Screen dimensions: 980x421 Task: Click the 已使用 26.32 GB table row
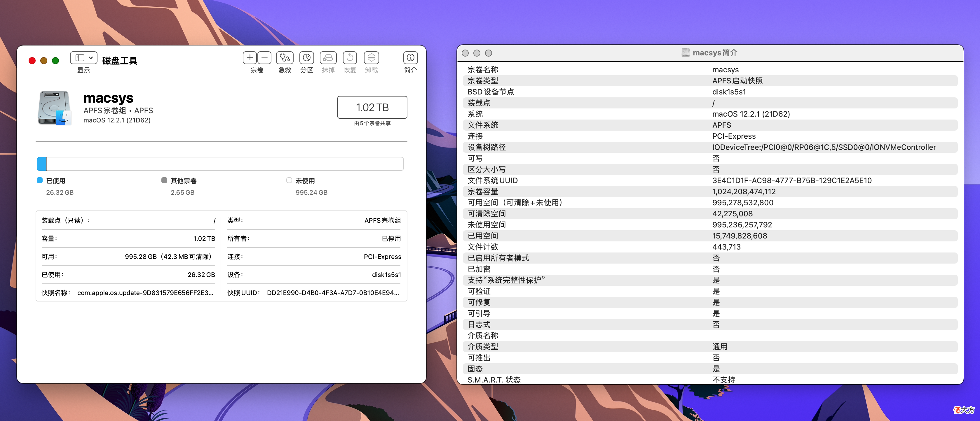tap(128, 275)
